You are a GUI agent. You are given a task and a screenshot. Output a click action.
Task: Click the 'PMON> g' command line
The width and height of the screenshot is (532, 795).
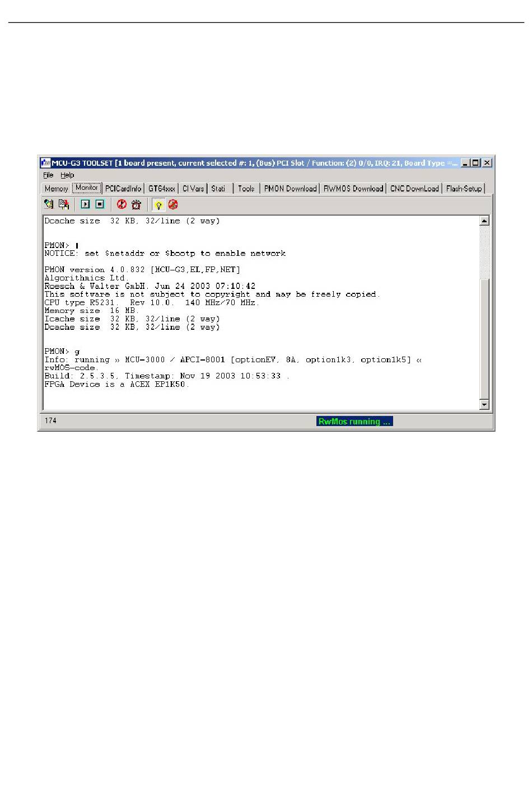[62, 352]
